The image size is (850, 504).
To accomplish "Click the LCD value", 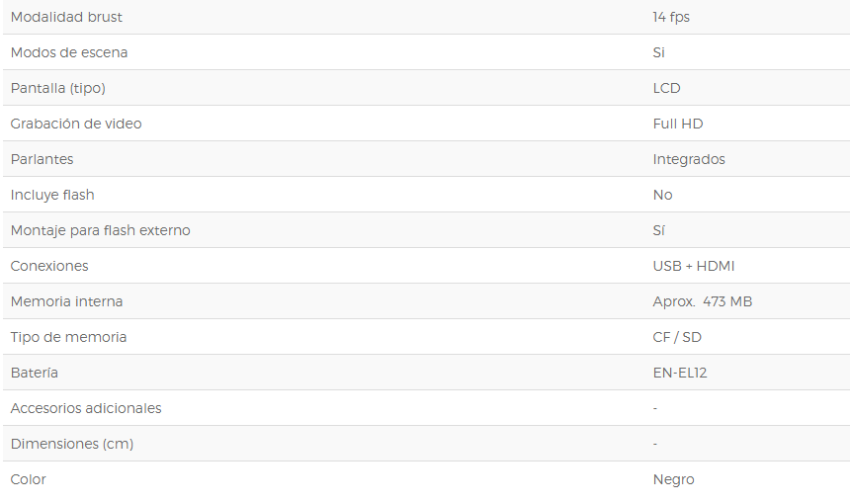I will [666, 88].
